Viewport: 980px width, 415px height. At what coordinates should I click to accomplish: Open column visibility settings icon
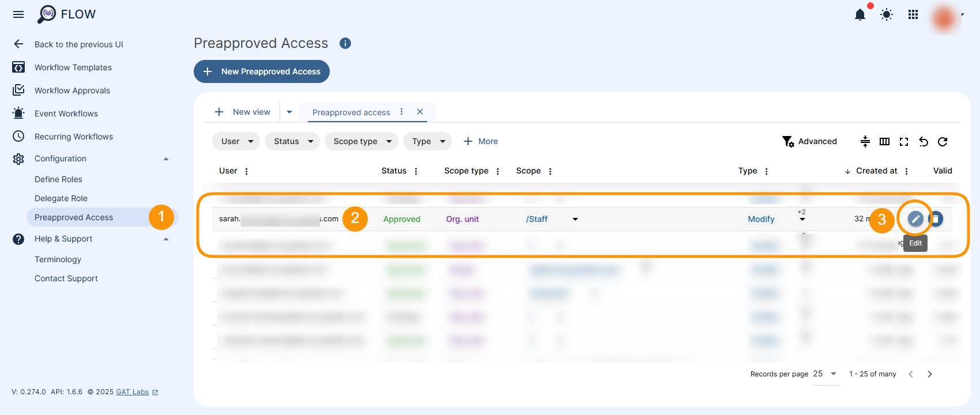pos(884,142)
